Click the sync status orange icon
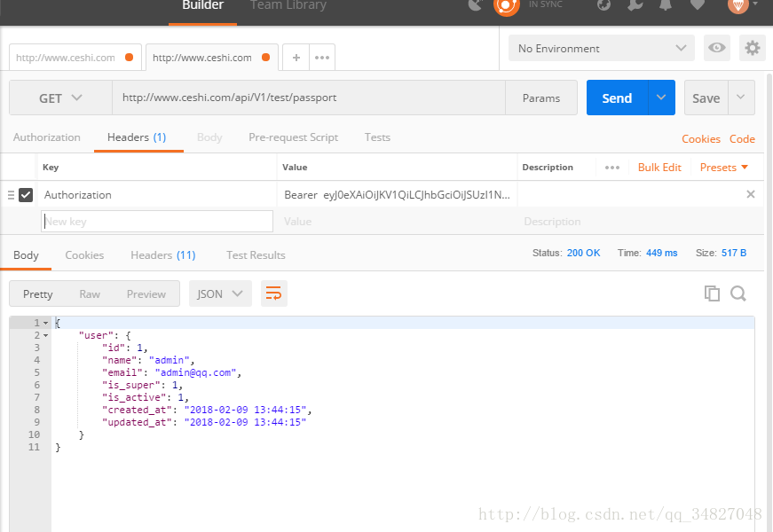This screenshot has height=532, width=773. click(506, 5)
